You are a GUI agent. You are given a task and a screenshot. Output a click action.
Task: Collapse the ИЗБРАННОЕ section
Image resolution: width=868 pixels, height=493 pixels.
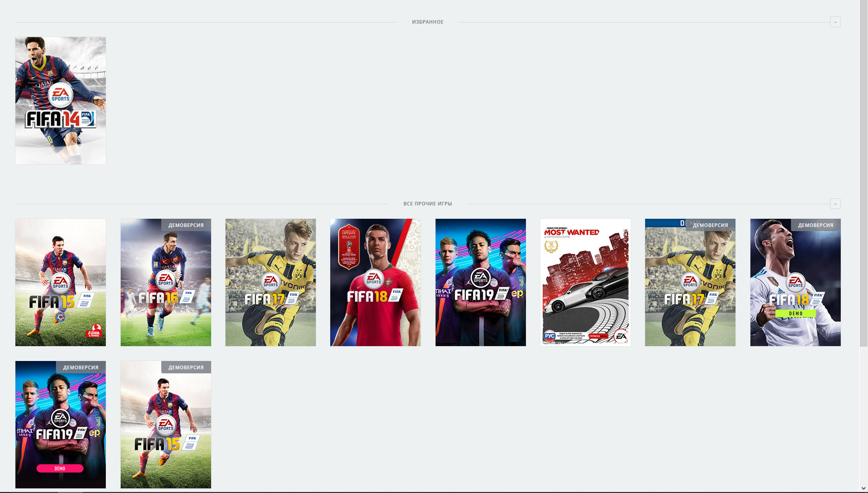tap(835, 22)
